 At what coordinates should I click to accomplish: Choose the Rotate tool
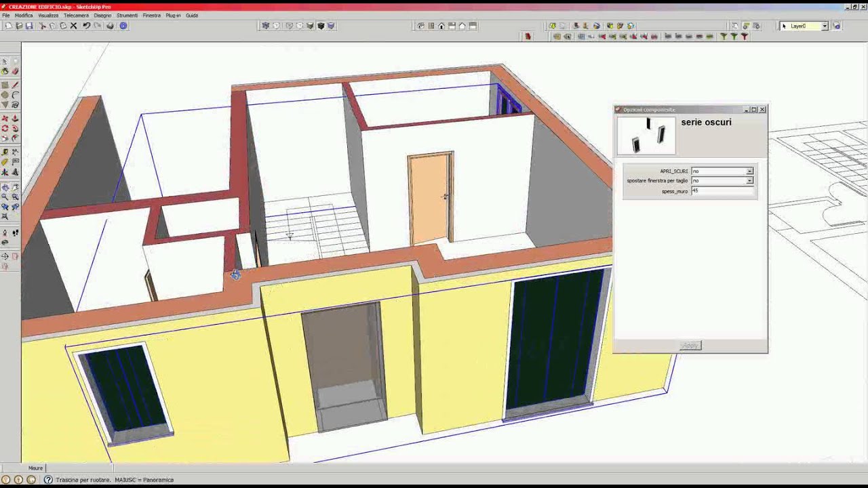(5, 127)
